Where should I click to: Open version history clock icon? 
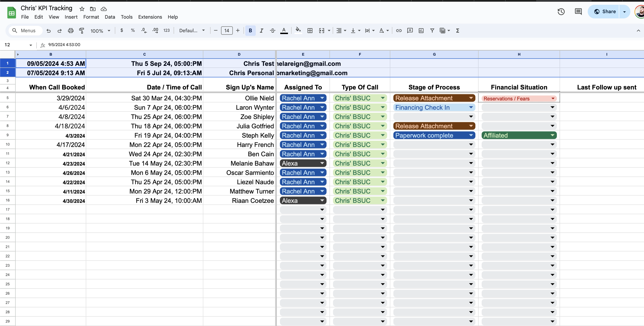click(561, 12)
